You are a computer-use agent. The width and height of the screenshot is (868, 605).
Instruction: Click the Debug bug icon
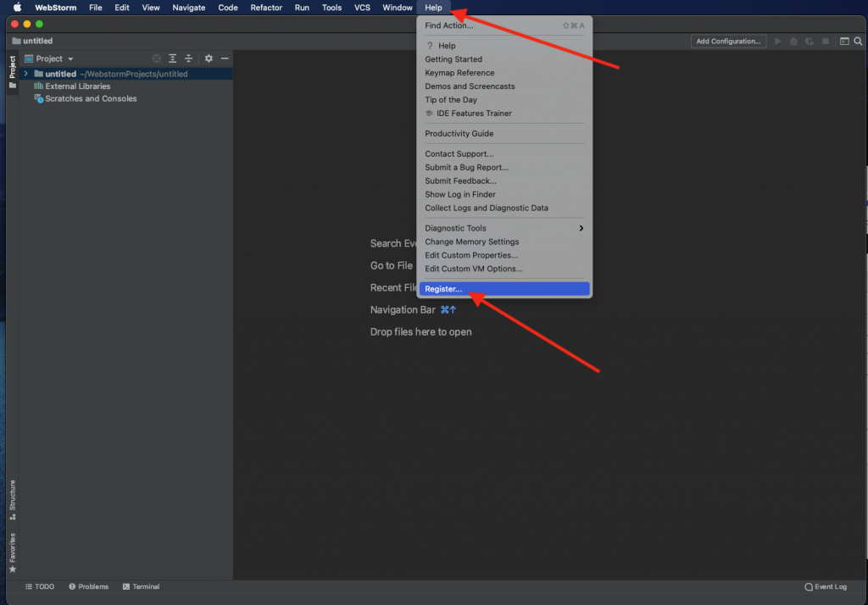pyautogui.click(x=793, y=41)
